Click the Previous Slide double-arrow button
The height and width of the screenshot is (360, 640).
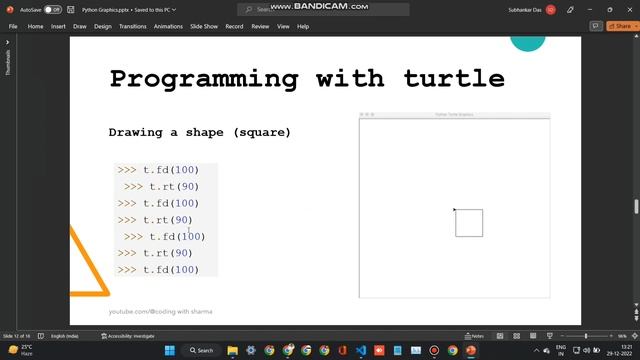636,312
